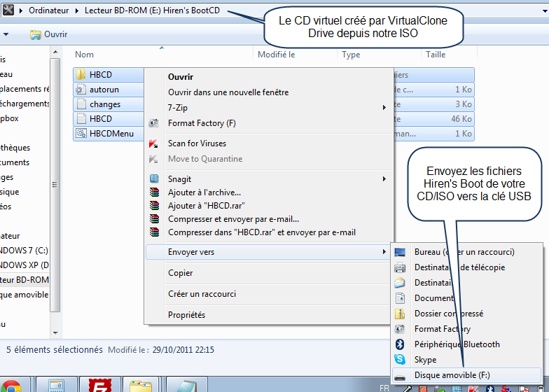
Task: Click the 46 Ko size cell
Action: click(461, 119)
